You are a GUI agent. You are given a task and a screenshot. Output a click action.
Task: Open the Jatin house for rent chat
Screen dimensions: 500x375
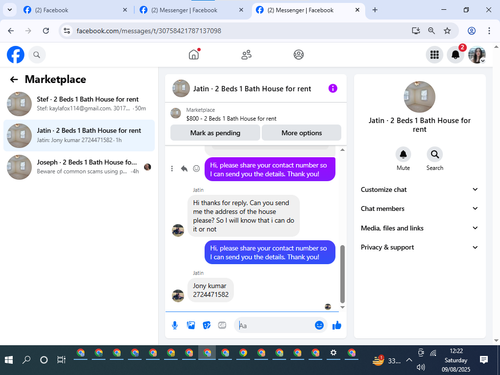(x=79, y=135)
